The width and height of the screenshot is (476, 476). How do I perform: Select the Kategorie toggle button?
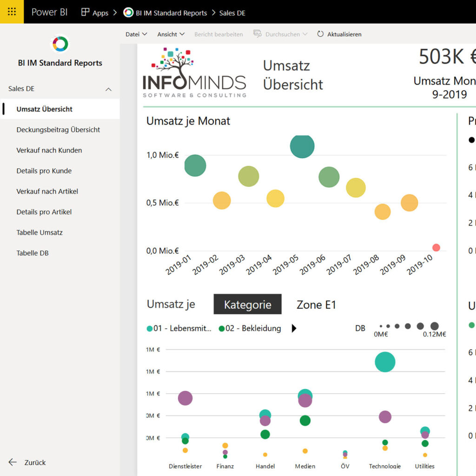247,304
